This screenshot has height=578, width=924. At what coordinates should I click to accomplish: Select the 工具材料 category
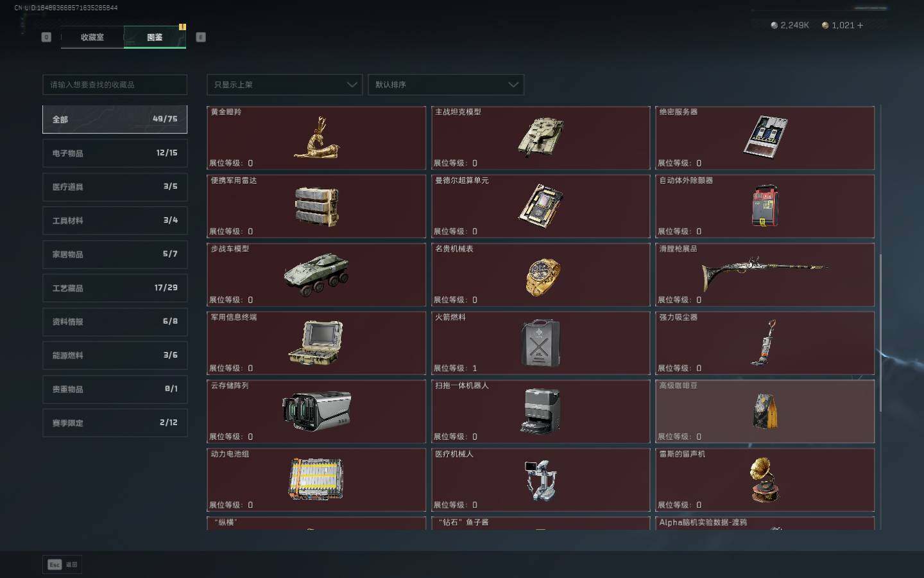[115, 220]
